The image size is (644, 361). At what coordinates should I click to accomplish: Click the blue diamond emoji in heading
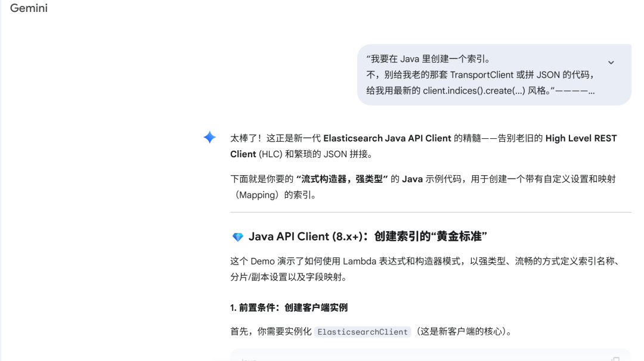[237, 236]
